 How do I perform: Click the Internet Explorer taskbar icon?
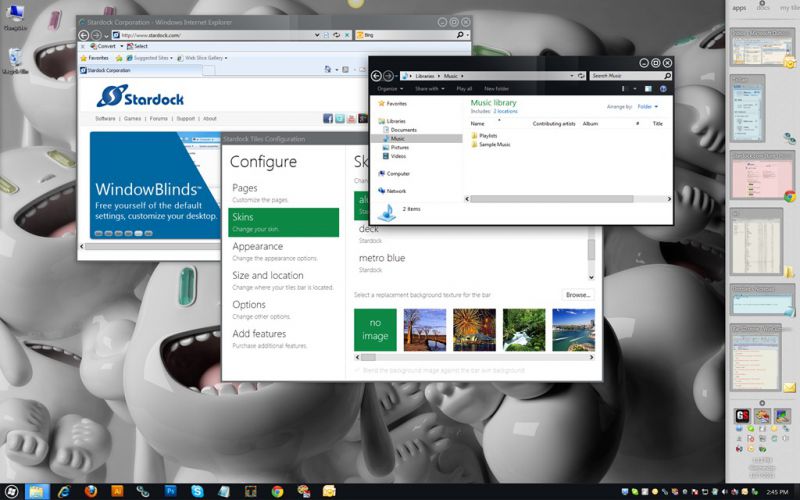pyautogui.click(x=64, y=491)
